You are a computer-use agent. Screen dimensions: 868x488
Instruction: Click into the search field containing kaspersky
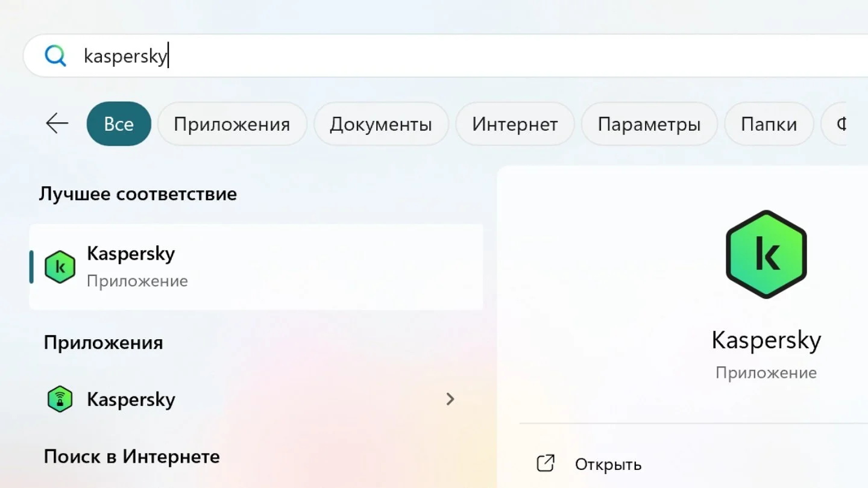(x=446, y=56)
